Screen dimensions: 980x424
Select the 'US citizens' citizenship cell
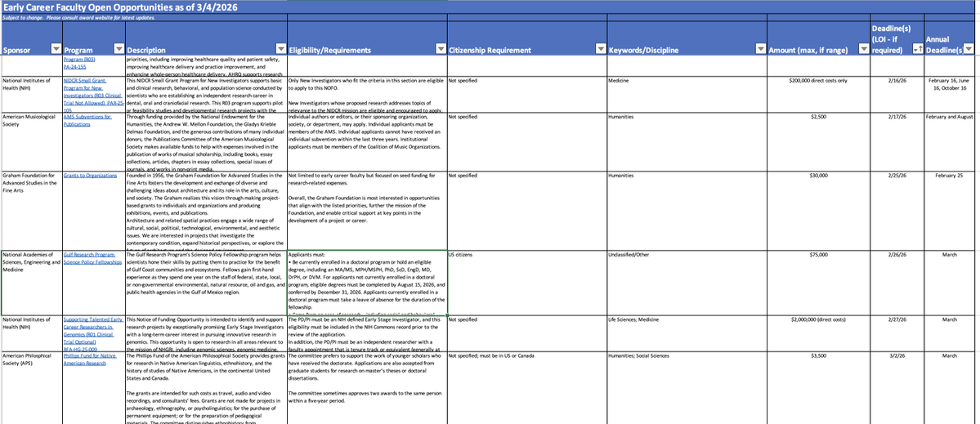(527, 283)
